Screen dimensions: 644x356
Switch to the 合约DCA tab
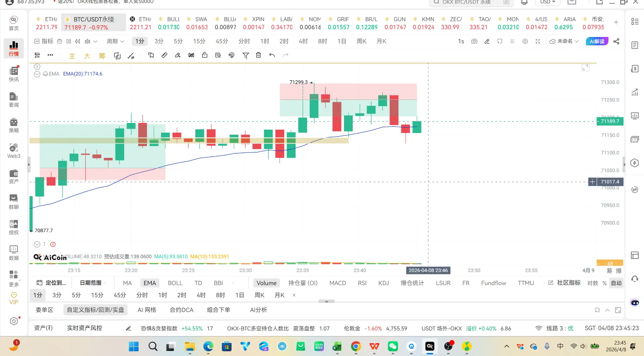pyautogui.click(x=182, y=310)
